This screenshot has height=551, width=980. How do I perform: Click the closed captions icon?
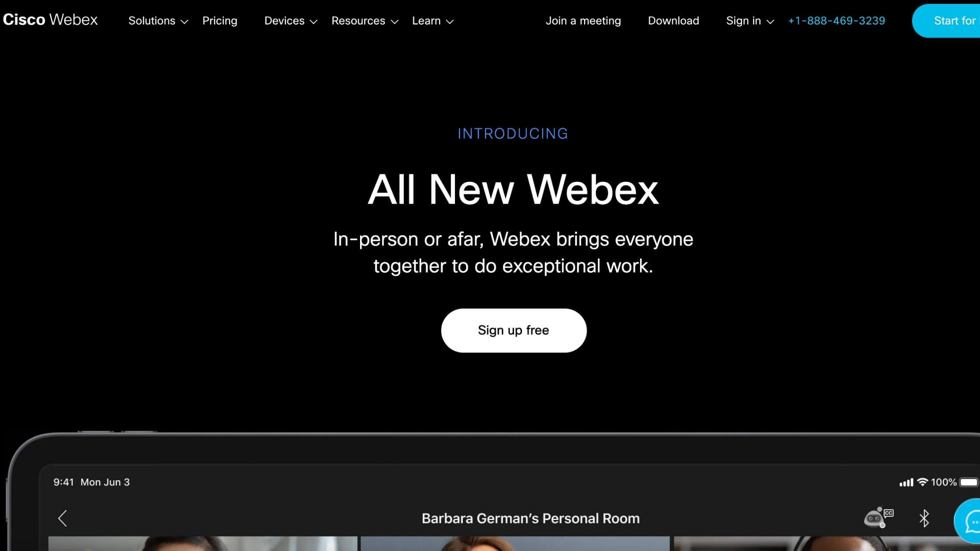click(x=888, y=513)
